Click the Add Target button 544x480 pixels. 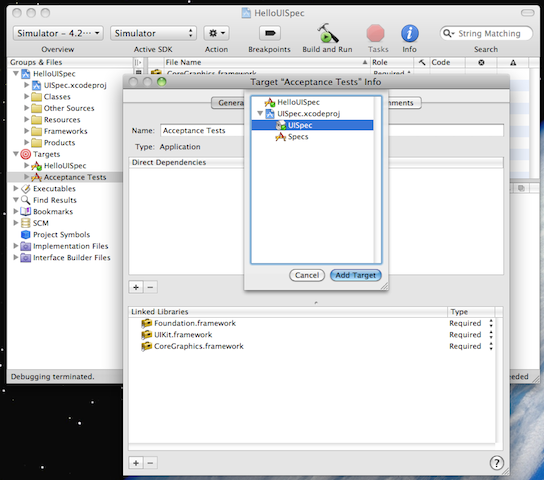[356, 275]
